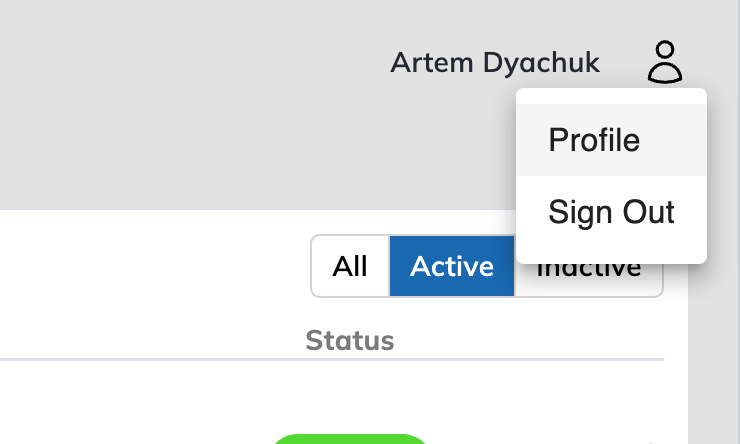Image resolution: width=740 pixels, height=444 pixels.
Task: Click the person silhouette in the header
Action: [665, 62]
